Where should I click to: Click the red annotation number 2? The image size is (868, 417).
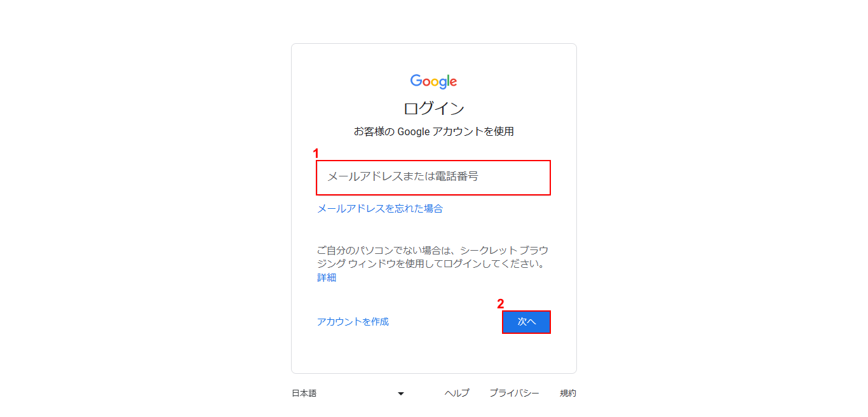click(x=501, y=303)
